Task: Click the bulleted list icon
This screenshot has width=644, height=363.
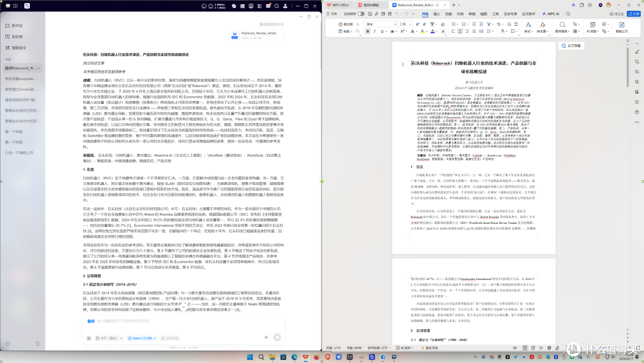Action: click(x=453, y=24)
